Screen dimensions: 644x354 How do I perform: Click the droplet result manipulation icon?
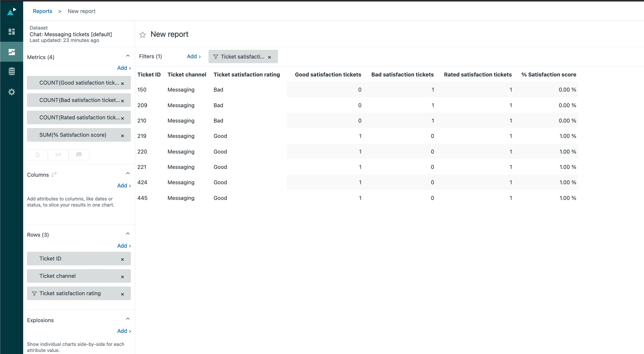(x=37, y=155)
